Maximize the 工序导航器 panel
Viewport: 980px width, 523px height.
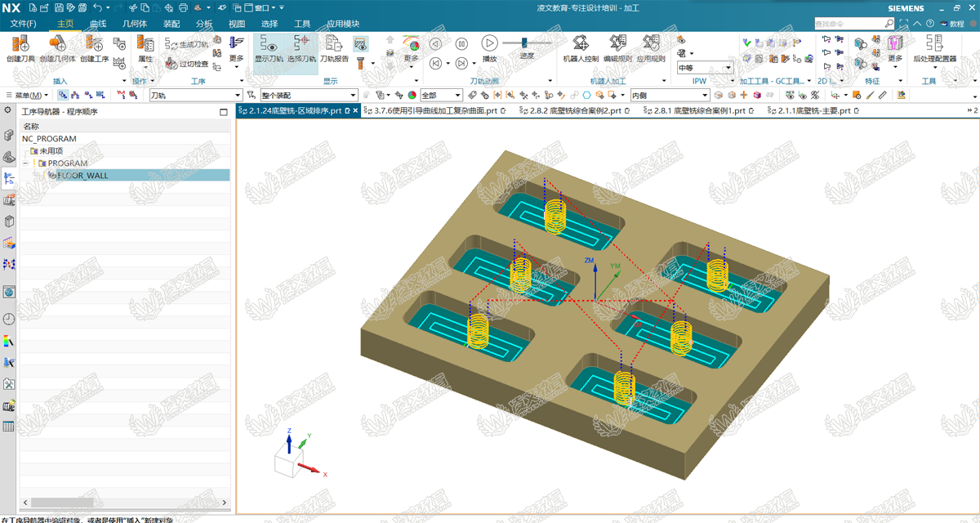[224, 112]
